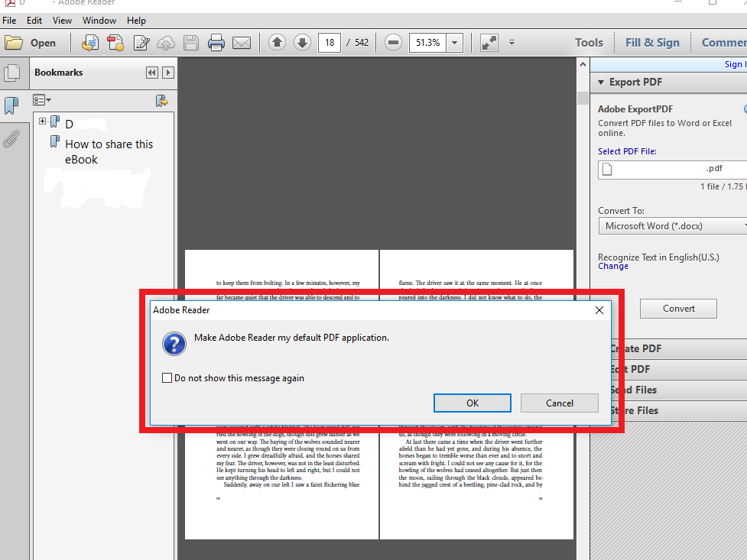This screenshot has width=747, height=560.
Task: Switch to the Tools pane tab
Action: (589, 42)
